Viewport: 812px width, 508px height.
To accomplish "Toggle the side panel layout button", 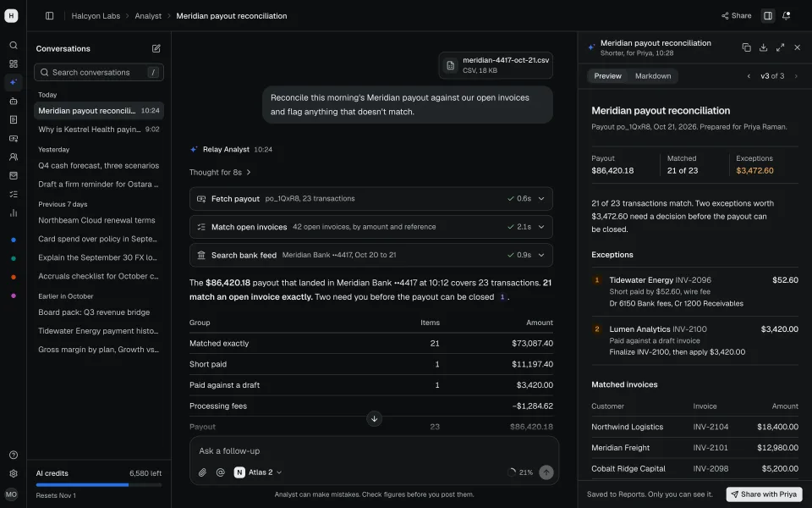I will pos(768,15).
